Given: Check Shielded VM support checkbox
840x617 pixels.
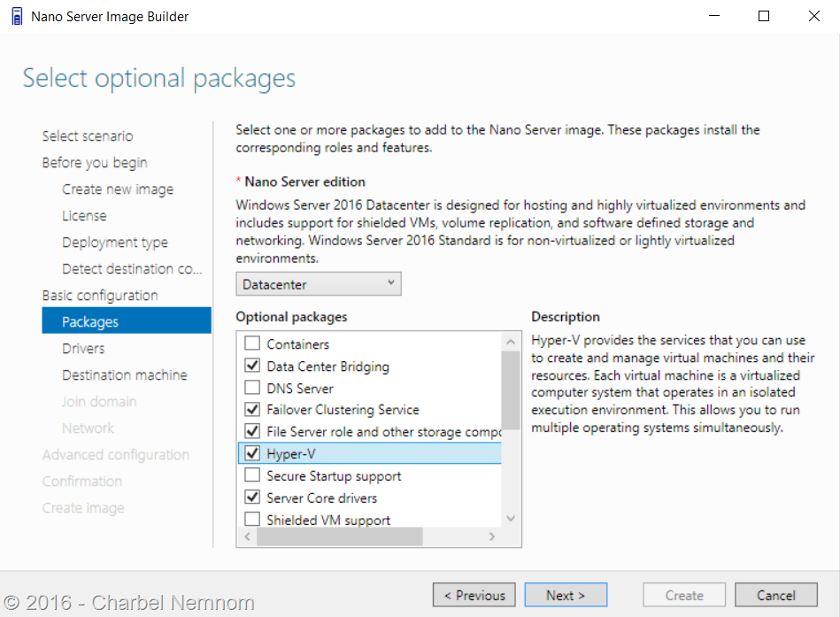Looking at the screenshot, I should [252, 519].
